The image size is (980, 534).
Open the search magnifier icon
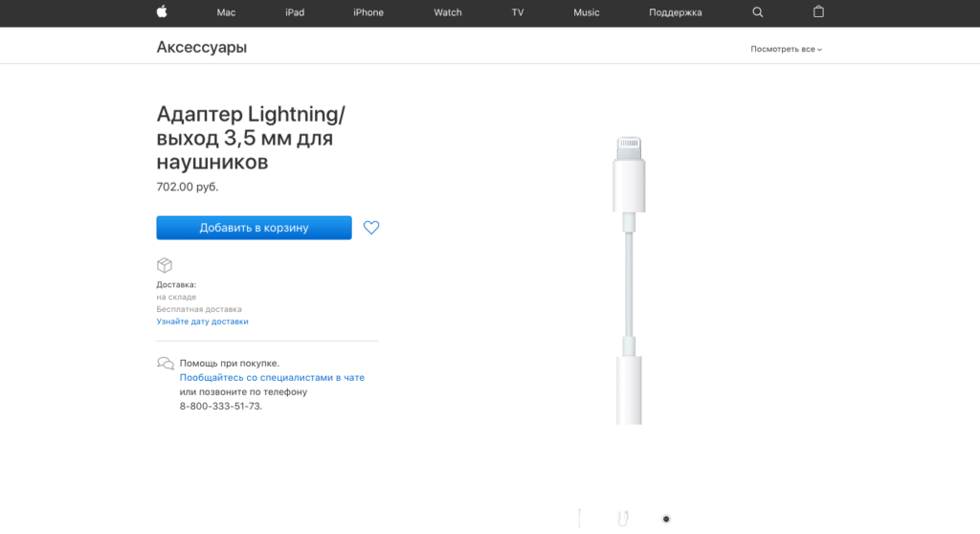[x=758, y=12]
